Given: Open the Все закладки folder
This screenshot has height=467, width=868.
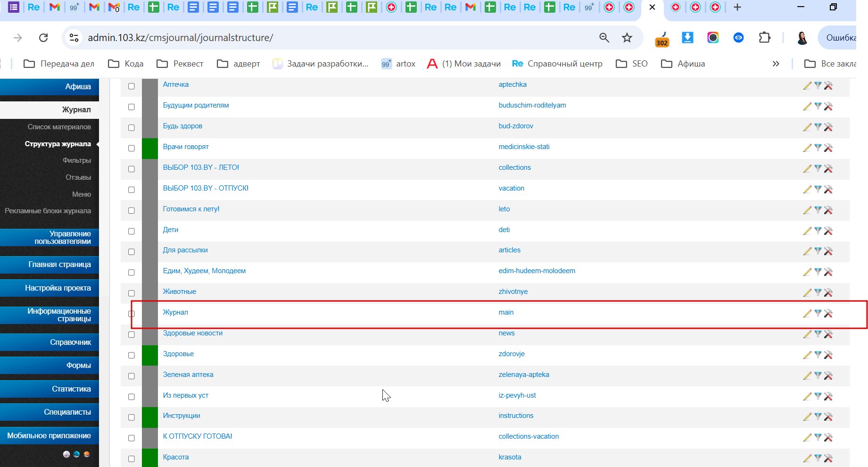Looking at the screenshot, I should [x=830, y=64].
